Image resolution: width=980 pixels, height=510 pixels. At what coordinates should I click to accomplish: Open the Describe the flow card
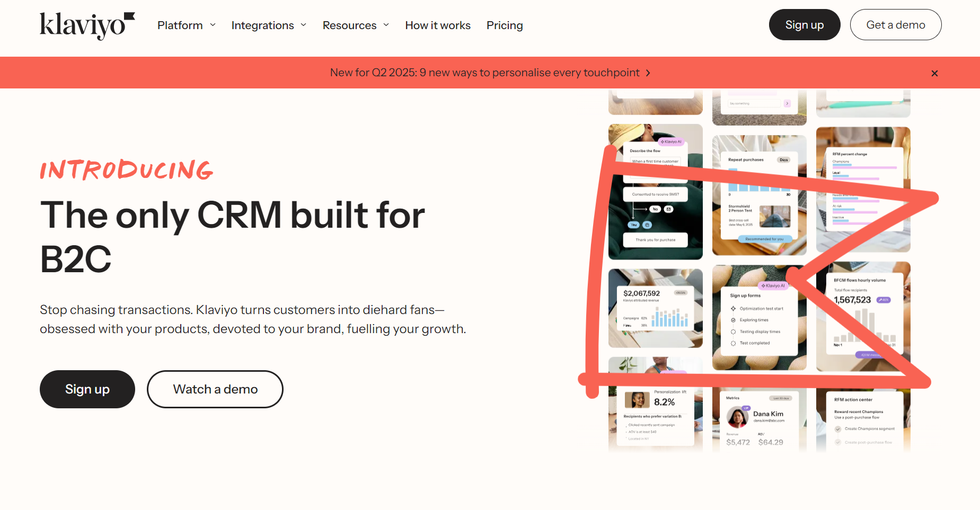point(656,192)
